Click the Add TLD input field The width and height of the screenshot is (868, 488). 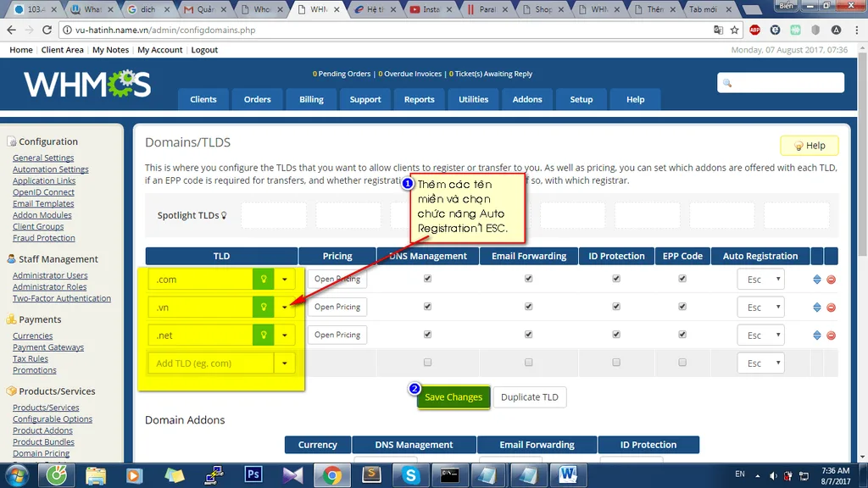pos(211,363)
